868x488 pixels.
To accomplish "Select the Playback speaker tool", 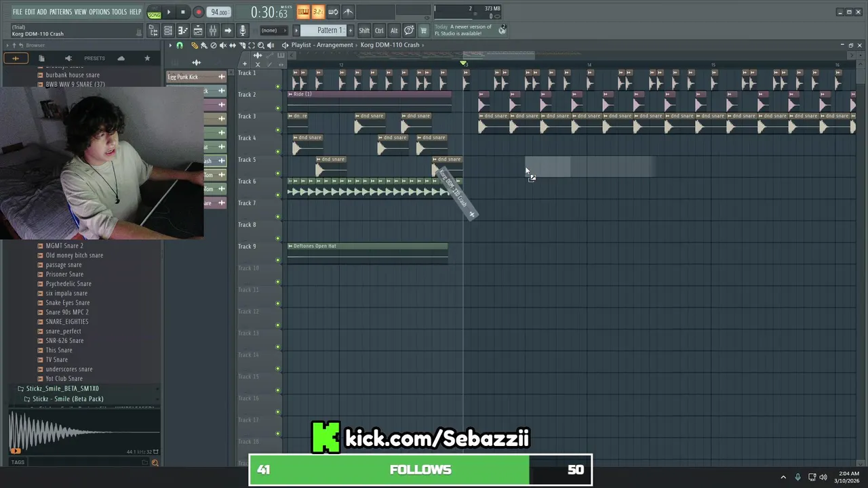I will (271, 45).
